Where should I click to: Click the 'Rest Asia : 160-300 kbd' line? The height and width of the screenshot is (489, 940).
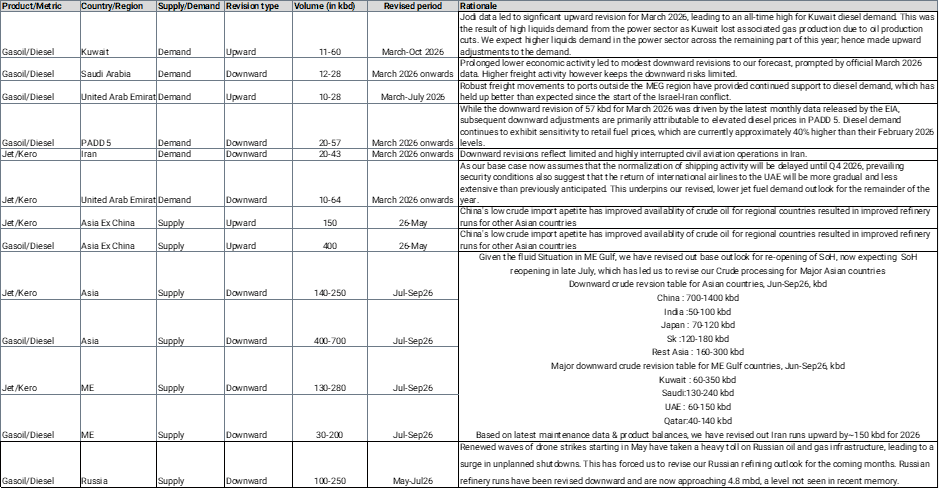(x=698, y=352)
